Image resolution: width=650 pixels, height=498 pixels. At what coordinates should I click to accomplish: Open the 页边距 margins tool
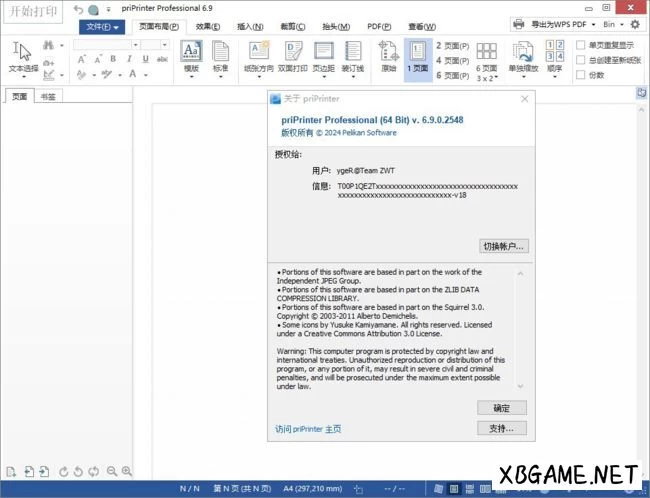point(324,55)
